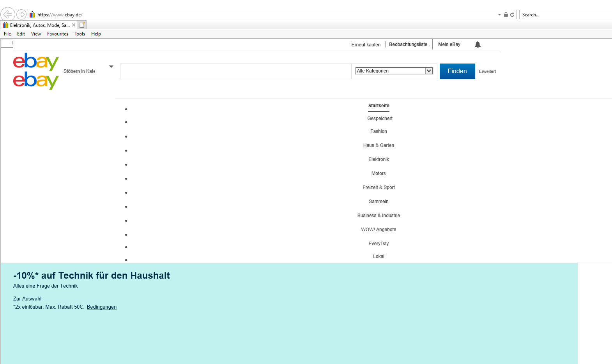Open the Freizeit & Sport category
Screen dimensions: 612x364
379,187
